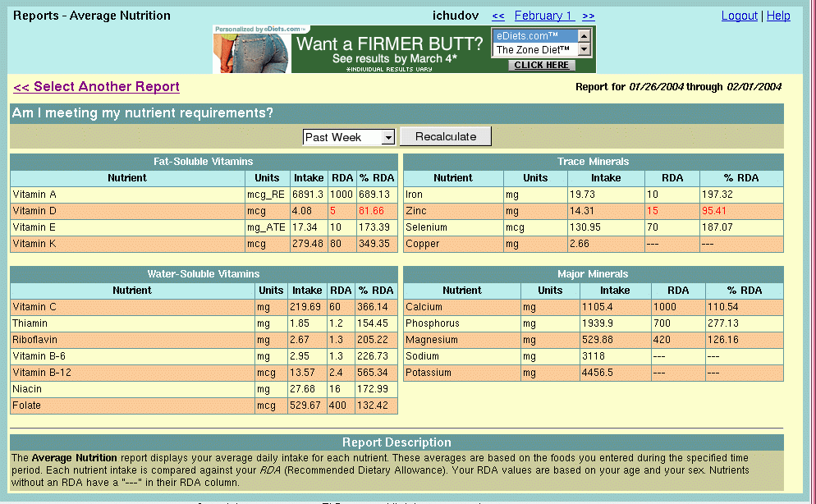816x504 pixels.
Task: Click the Logout link
Action: (x=740, y=16)
